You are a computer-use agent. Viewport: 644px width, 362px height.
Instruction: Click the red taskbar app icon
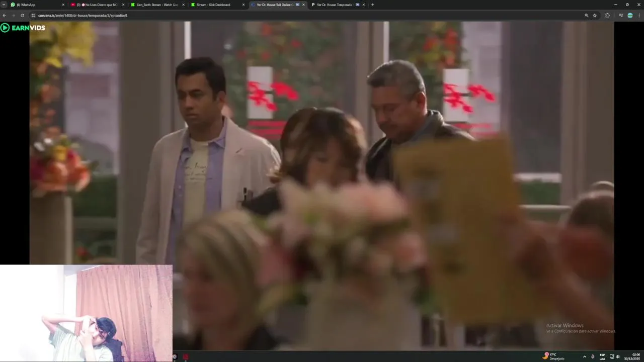[x=186, y=357]
